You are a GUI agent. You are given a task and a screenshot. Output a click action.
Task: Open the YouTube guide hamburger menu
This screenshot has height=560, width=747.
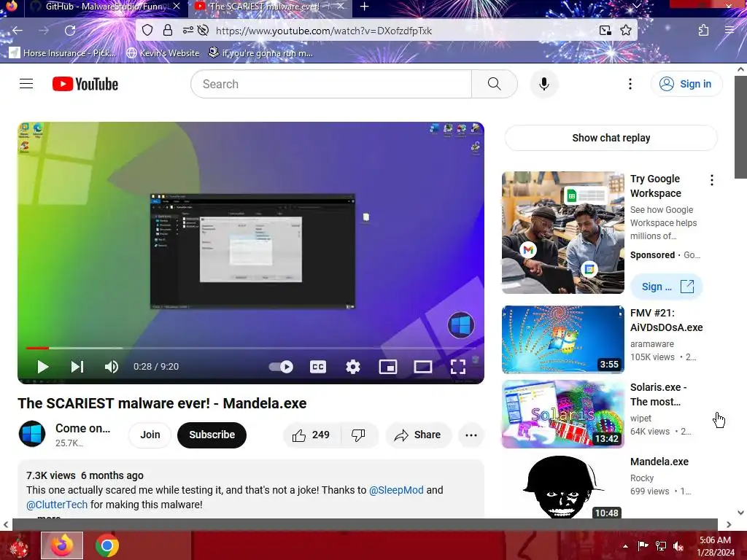coord(26,84)
